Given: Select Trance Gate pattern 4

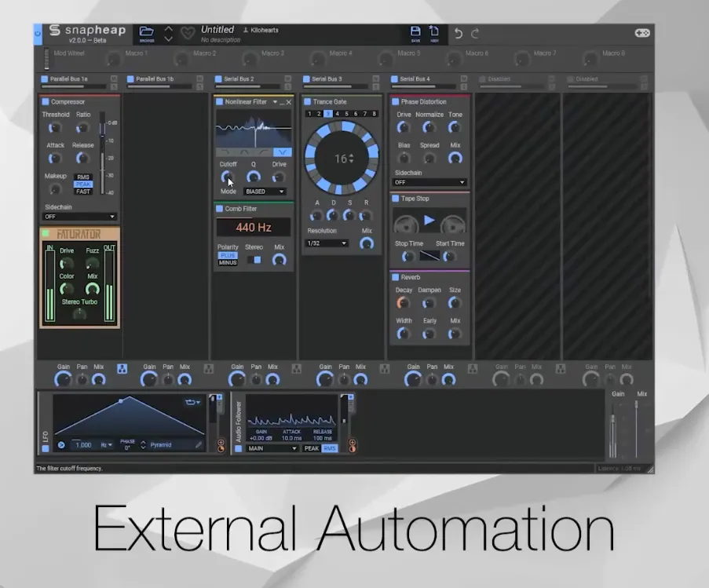Looking at the screenshot, I should 338,114.
